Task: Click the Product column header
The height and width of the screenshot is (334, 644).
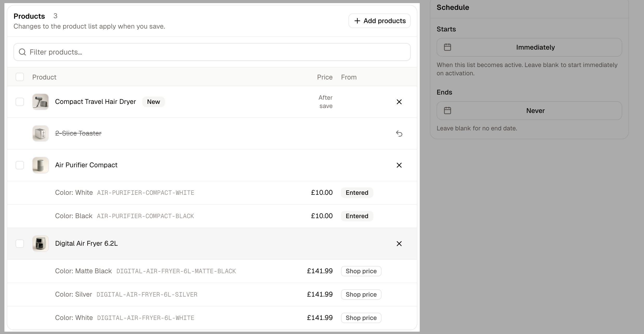Action: tap(44, 77)
